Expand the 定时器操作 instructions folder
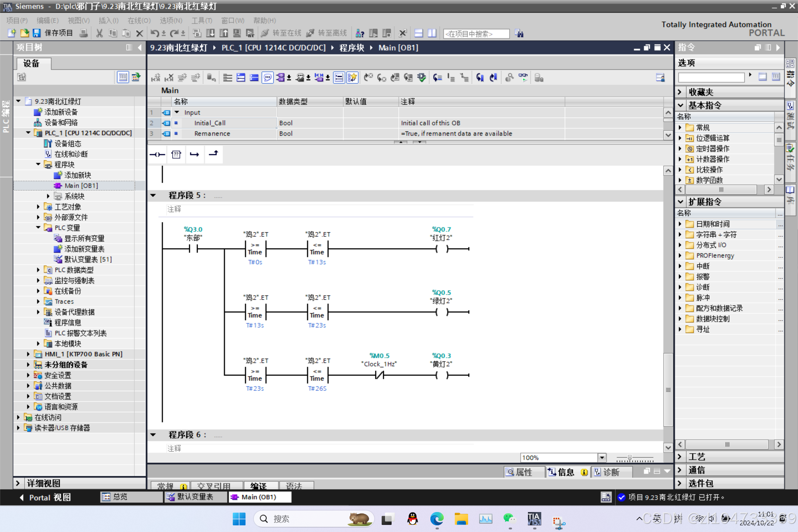 click(680, 149)
